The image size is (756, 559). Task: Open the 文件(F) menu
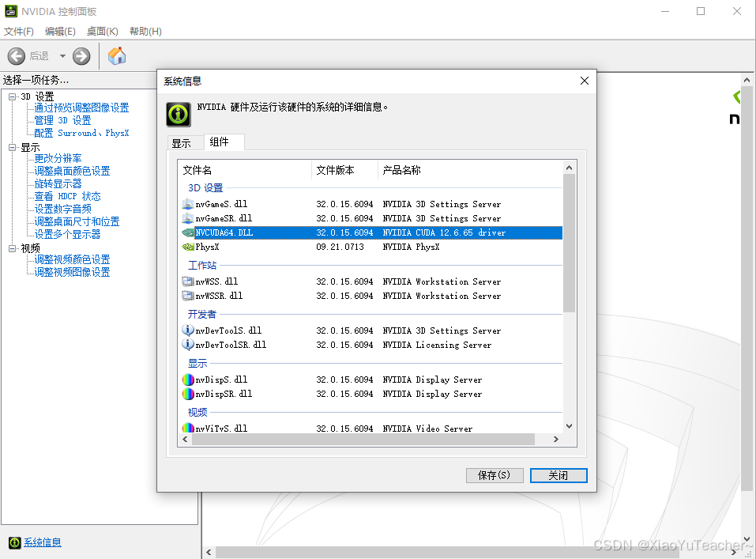(19, 32)
